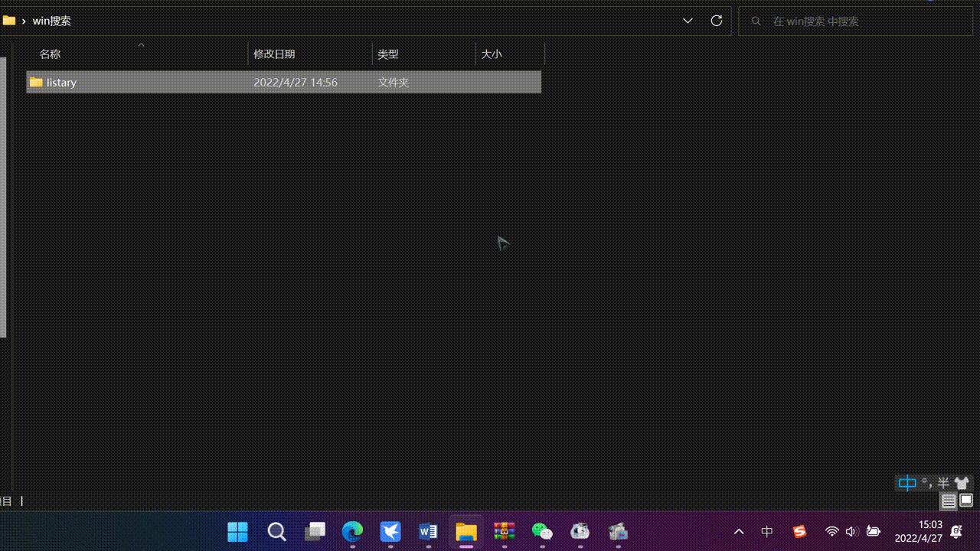Viewport: 980px width, 551px height.
Task: Click the sort chevron above the 名称 column
Action: click(141, 45)
